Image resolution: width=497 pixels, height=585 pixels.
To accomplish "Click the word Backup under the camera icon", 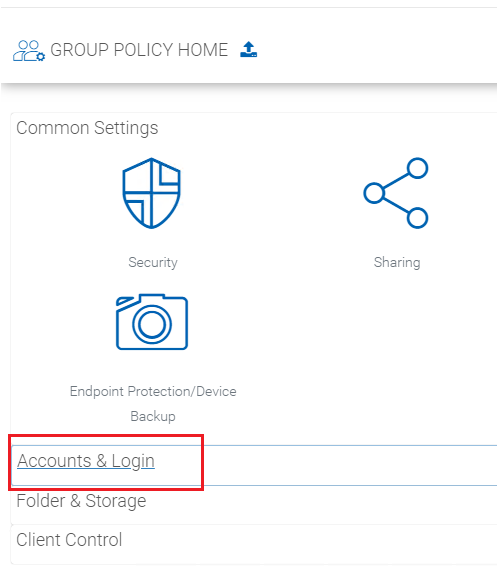I will [153, 416].
